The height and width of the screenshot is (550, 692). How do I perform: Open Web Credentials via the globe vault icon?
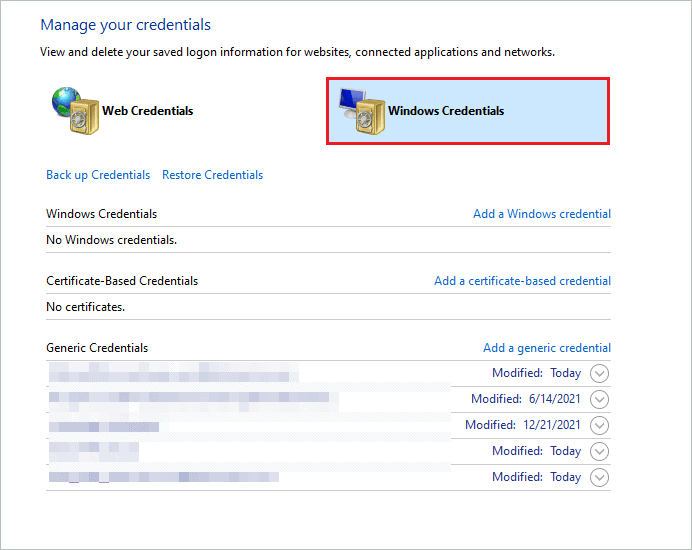(x=75, y=110)
